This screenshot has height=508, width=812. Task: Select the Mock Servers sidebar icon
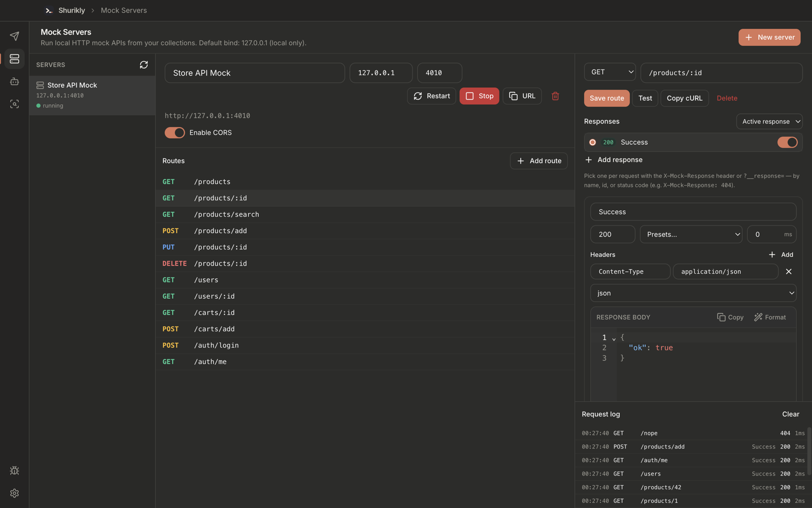14,59
